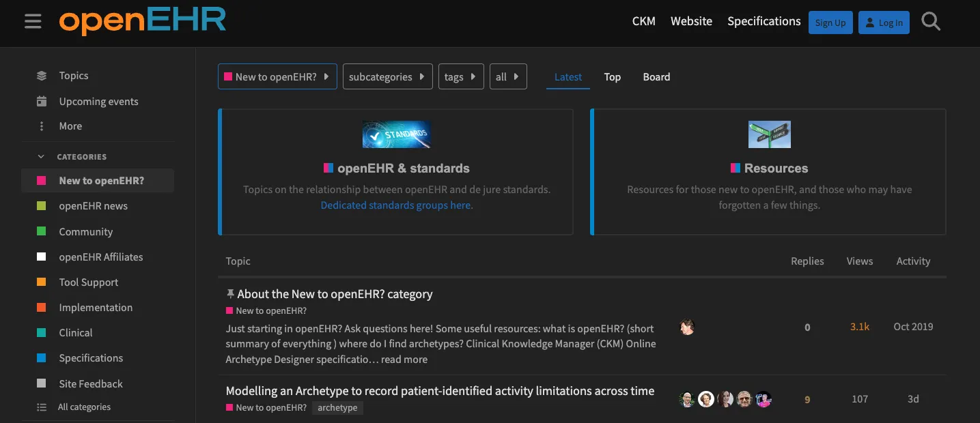Follow the 'Dedicated standards groups here' link
Viewport: 980px width, 423px height.
[396, 205]
